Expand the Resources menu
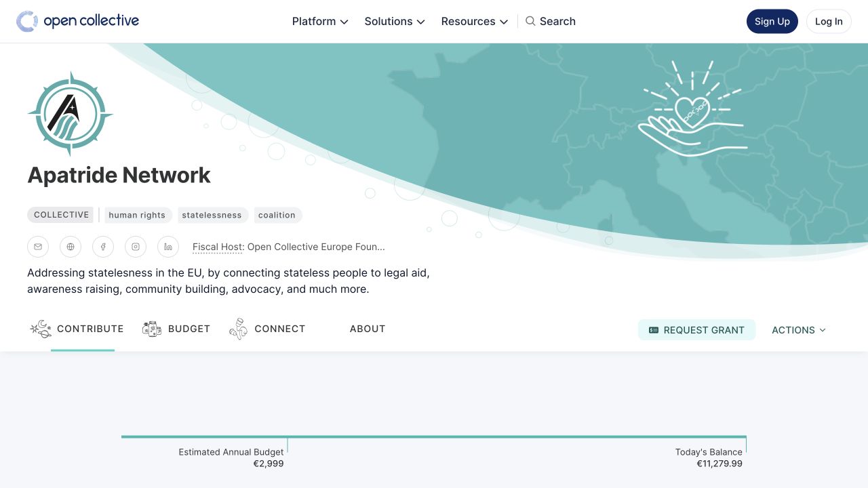Image resolution: width=868 pixels, height=488 pixels. click(x=475, y=21)
